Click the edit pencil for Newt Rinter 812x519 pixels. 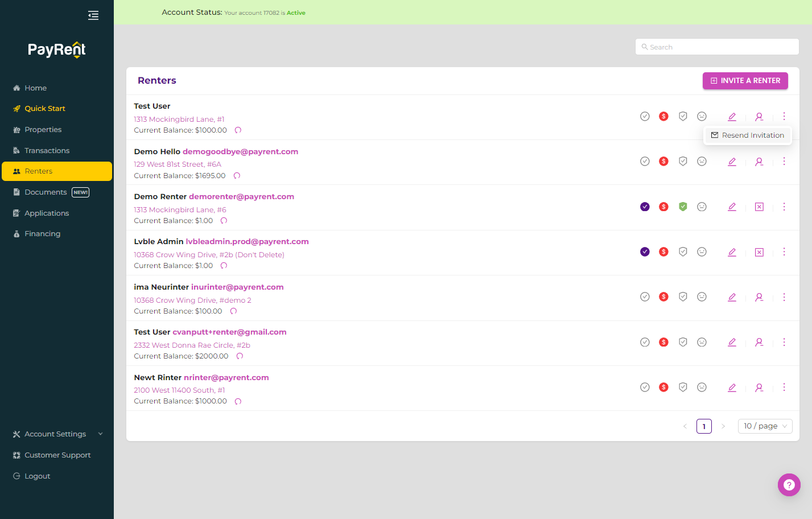click(x=732, y=388)
